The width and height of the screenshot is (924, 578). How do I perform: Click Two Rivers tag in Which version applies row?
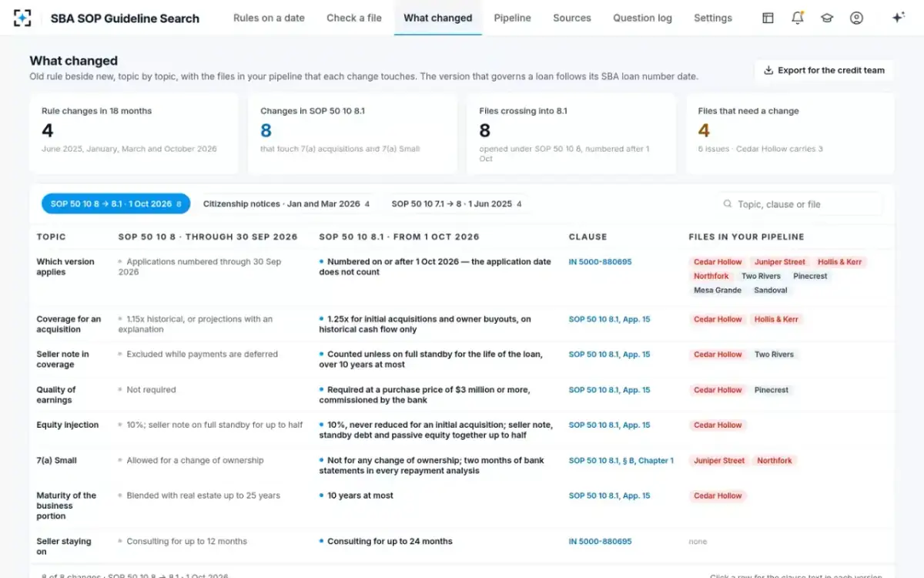[x=761, y=276]
